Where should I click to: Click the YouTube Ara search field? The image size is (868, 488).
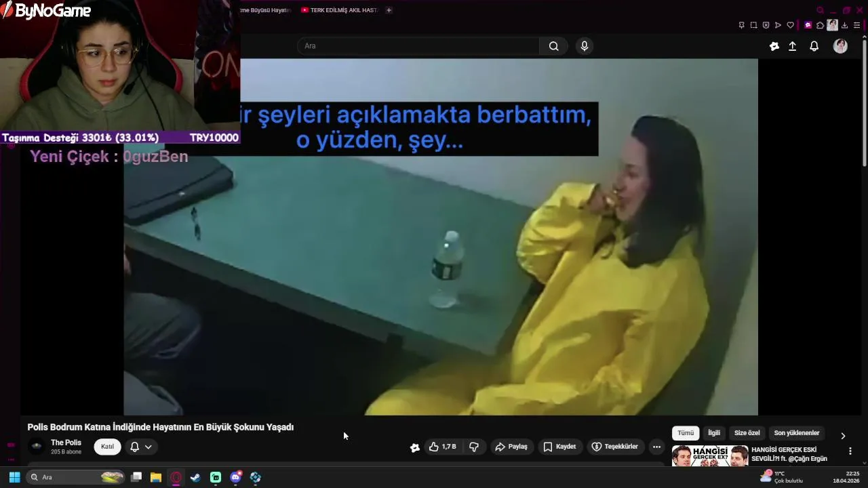pos(418,46)
